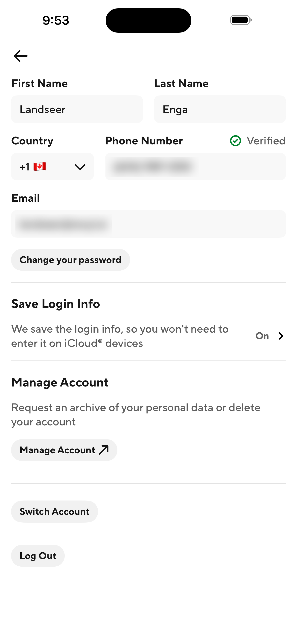Click the Verified label's circle badge
The width and height of the screenshot is (297, 644).
tap(235, 141)
